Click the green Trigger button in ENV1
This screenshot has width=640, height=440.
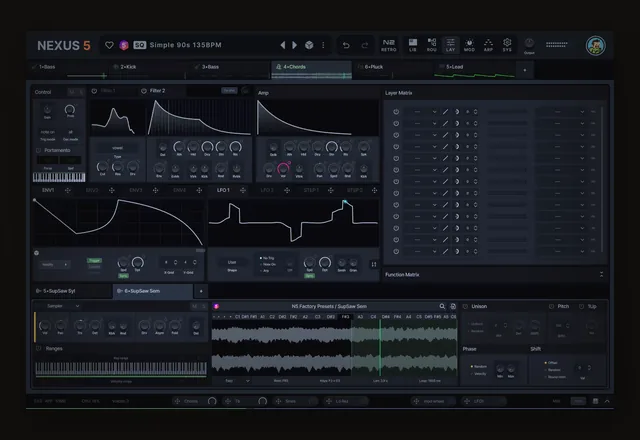(x=94, y=260)
